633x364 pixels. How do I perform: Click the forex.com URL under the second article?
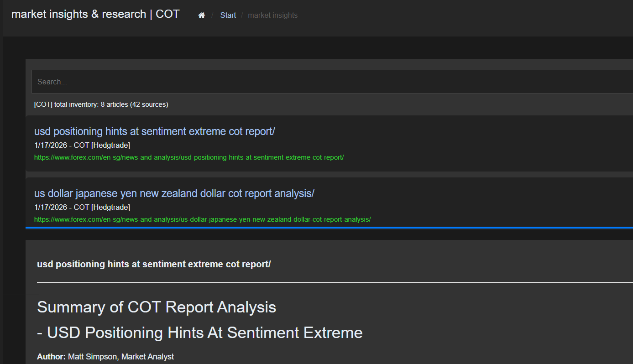(x=202, y=219)
